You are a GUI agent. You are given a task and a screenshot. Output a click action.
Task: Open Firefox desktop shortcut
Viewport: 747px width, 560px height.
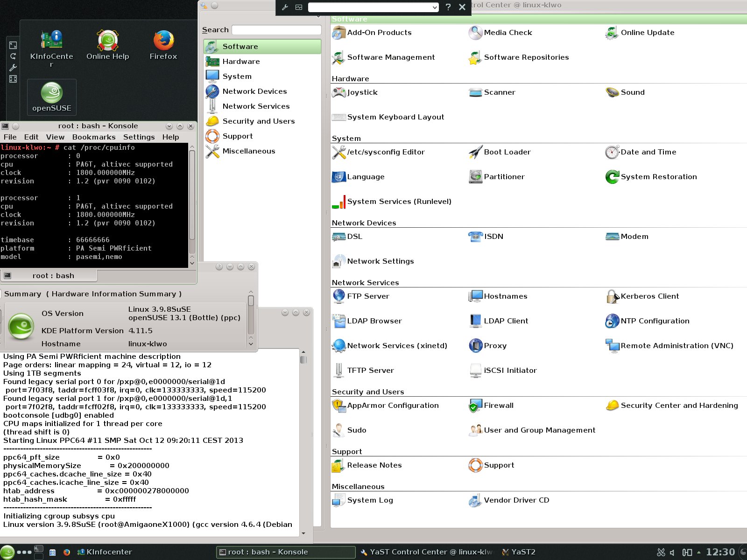[163, 46]
